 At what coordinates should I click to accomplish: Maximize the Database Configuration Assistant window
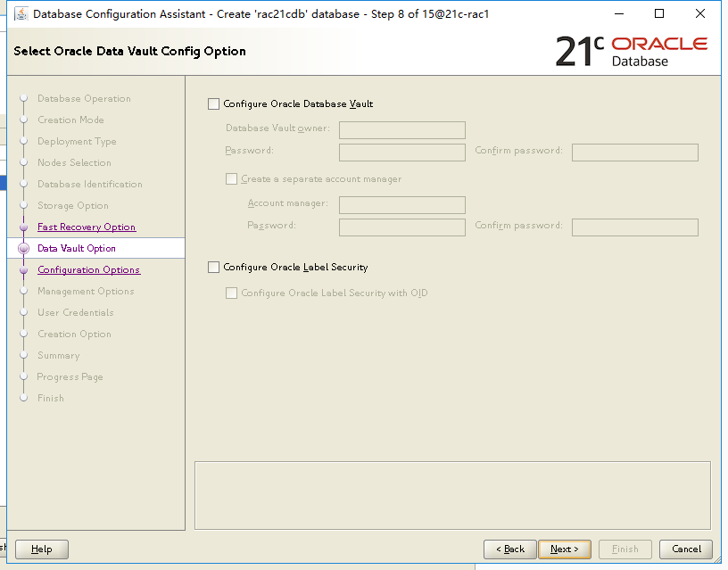point(658,14)
